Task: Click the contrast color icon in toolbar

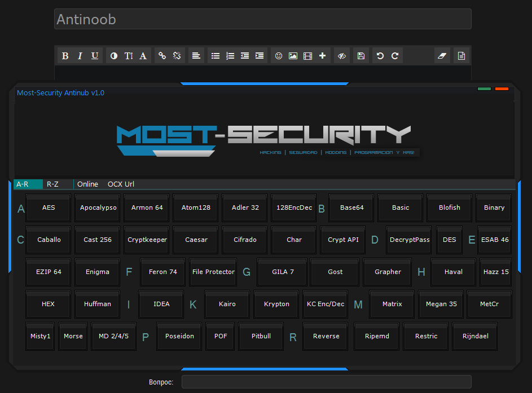Action: 114,56
